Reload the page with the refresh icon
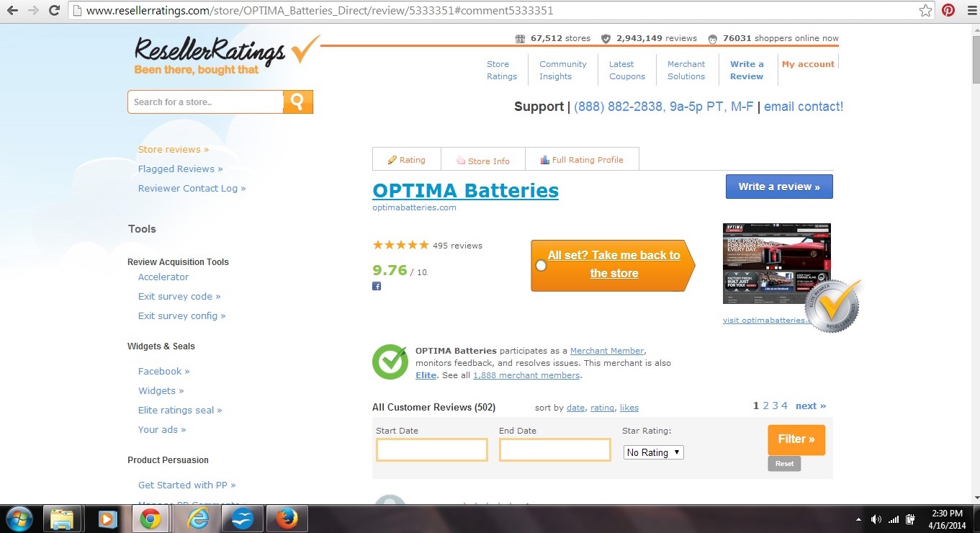Viewport: 980px width, 533px height. [54, 11]
